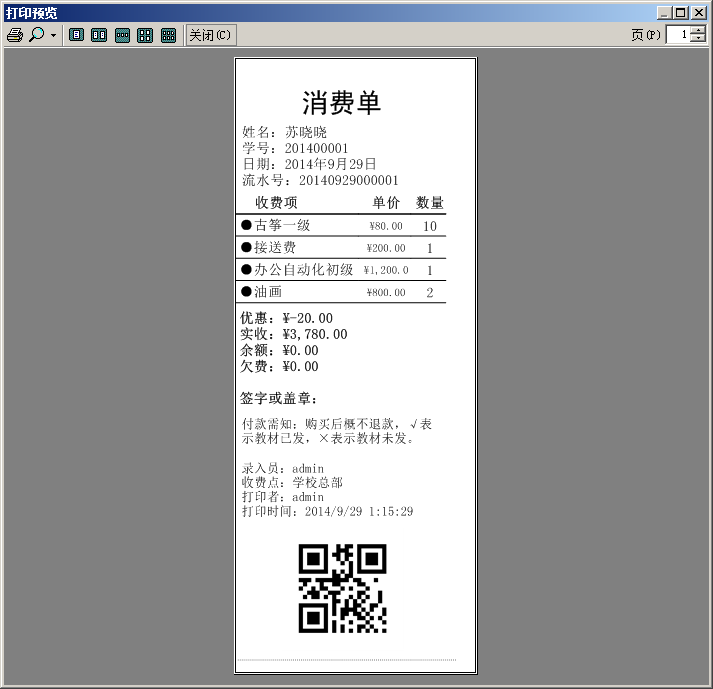The image size is (713, 689).
Task: Click serial number 20140929000001
Action: (348, 181)
